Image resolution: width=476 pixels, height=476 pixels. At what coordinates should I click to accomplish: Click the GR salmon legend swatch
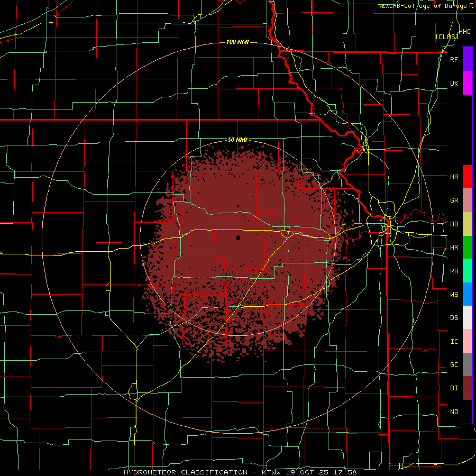tap(467, 200)
